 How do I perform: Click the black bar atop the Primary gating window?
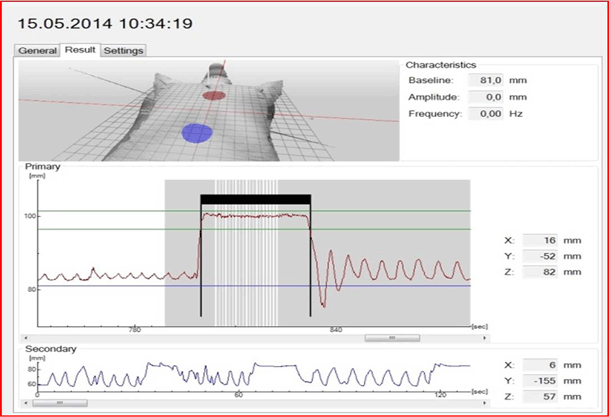tap(255, 198)
